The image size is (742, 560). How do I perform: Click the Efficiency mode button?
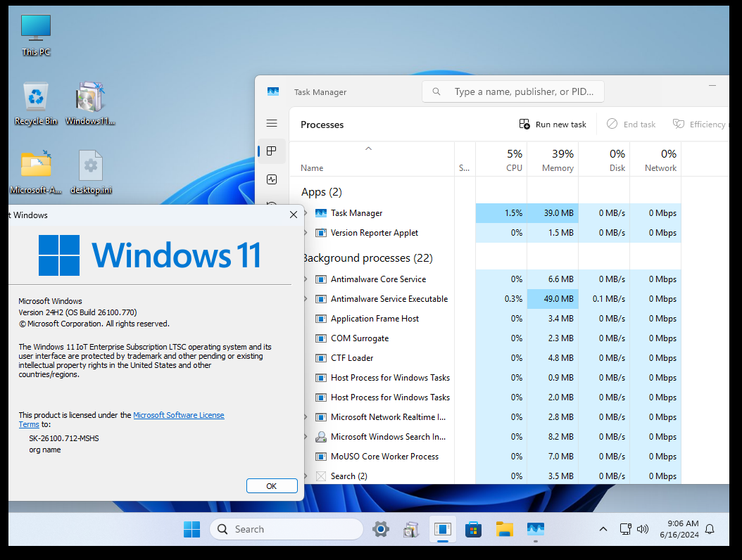[700, 125]
